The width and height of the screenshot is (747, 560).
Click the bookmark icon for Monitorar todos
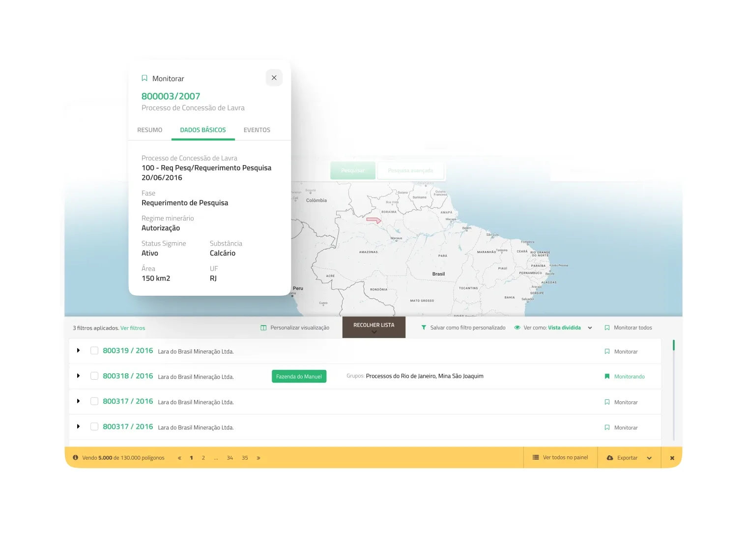point(607,328)
